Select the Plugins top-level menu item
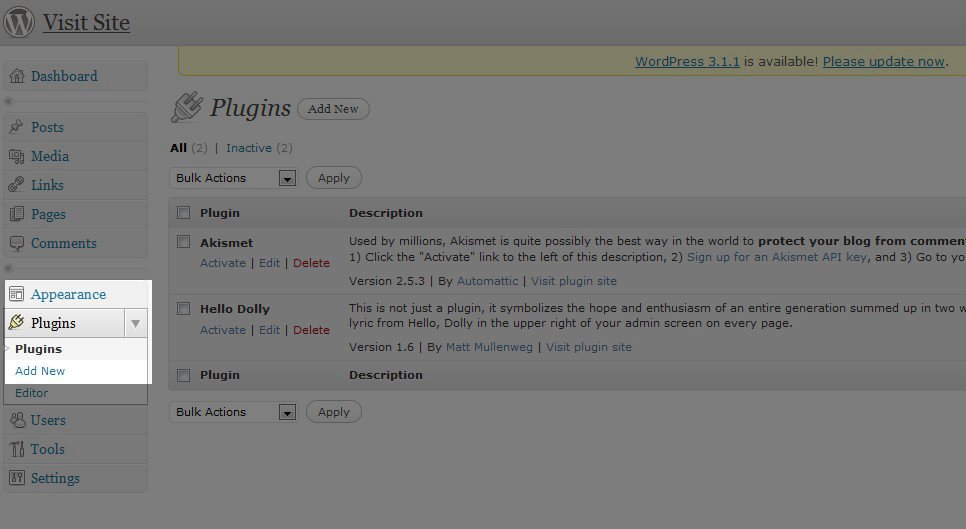Screen dimensions: 966x529 click(x=54, y=323)
